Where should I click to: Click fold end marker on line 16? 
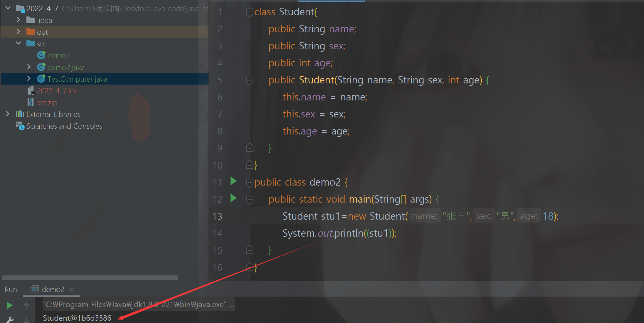(x=250, y=267)
